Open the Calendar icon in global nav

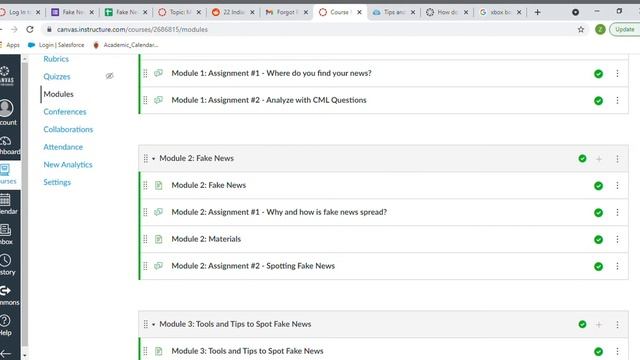[x=5, y=200]
